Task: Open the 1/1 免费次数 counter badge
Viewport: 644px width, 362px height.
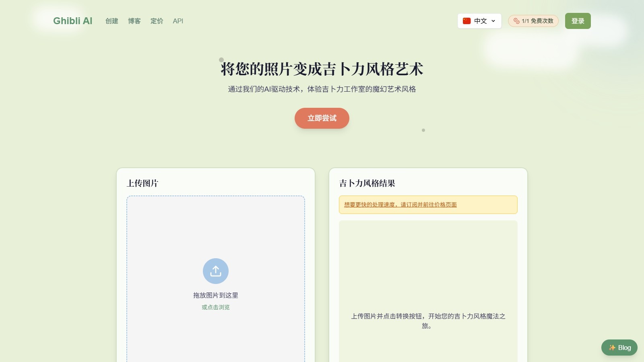Action: click(x=533, y=21)
